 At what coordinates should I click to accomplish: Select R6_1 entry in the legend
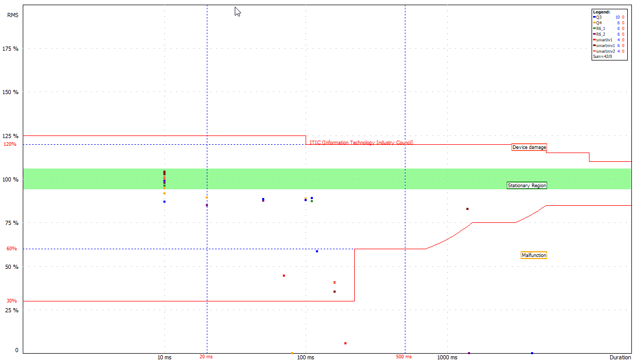click(609, 28)
